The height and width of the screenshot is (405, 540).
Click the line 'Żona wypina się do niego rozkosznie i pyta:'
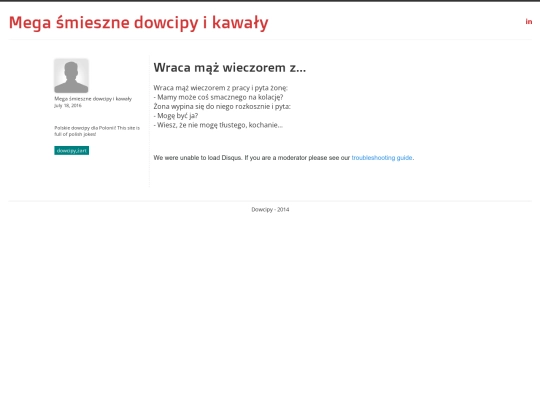[x=222, y=106]
